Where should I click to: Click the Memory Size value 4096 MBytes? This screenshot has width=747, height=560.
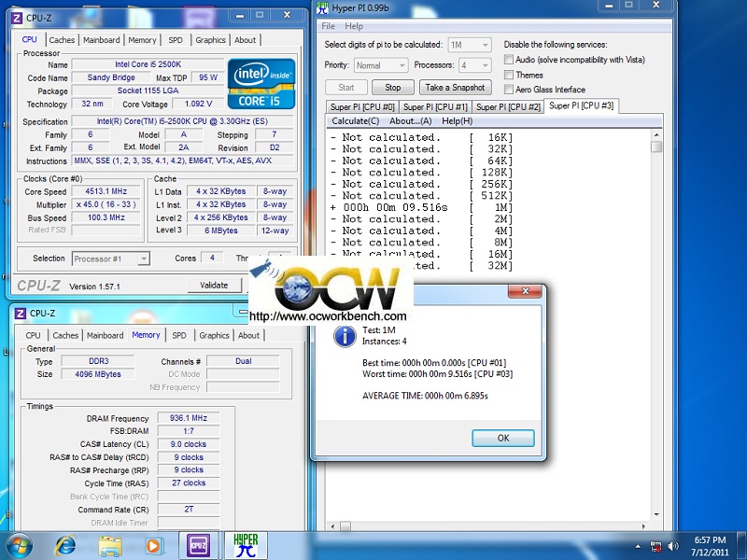[x=98, y=374]
